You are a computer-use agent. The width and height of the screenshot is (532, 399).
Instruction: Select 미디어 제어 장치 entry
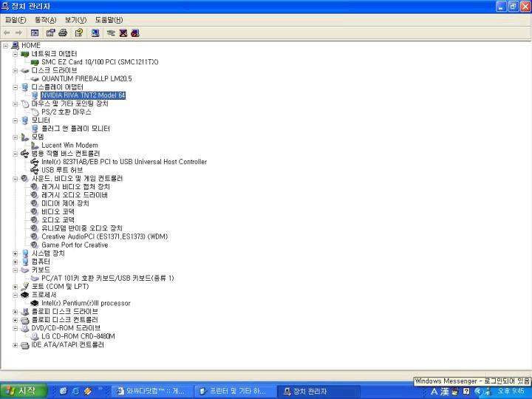[65, 203]
